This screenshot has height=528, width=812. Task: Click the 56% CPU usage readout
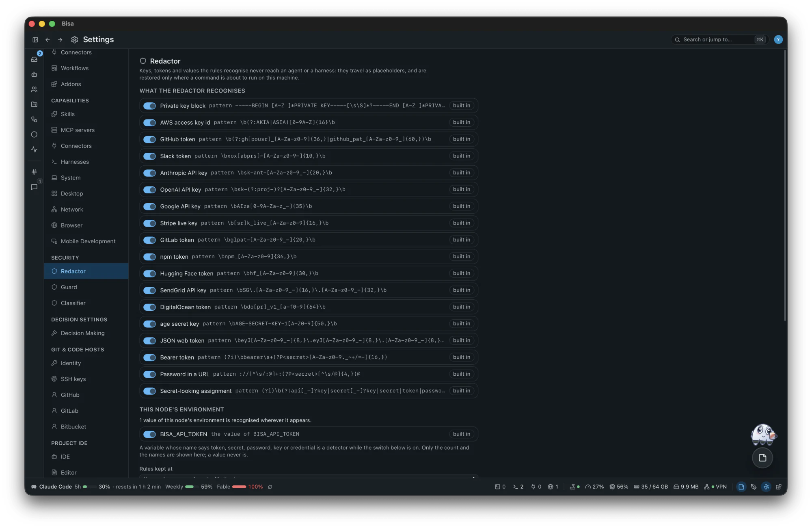619,487
